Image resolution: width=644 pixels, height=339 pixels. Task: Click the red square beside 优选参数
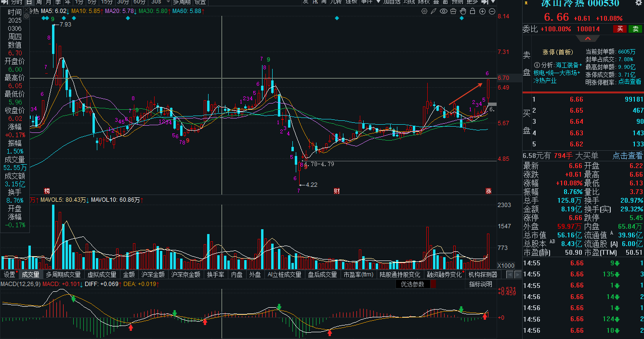coord(433,284)
